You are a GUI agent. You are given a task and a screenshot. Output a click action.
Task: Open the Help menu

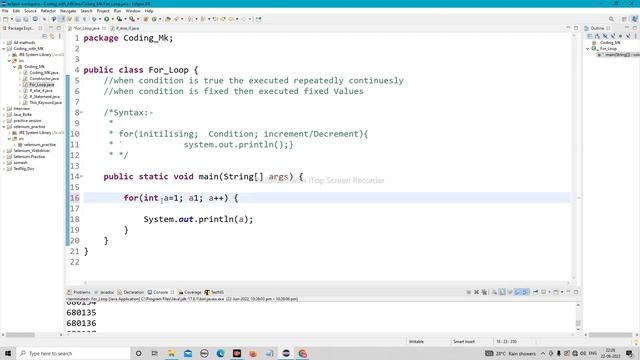[x=149, y=11]
